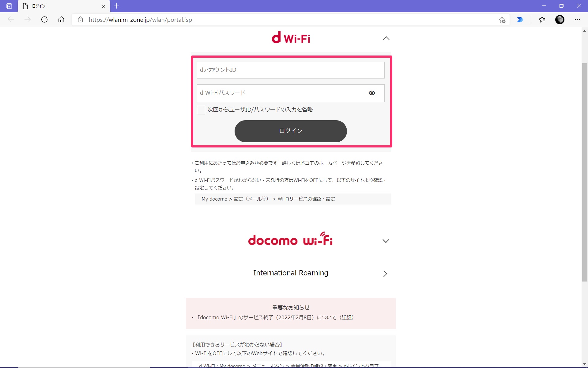The width and height of the screenshot is (588, 368).
Task: Add this page to favorites star icon
Action: [x=502, y=20]
